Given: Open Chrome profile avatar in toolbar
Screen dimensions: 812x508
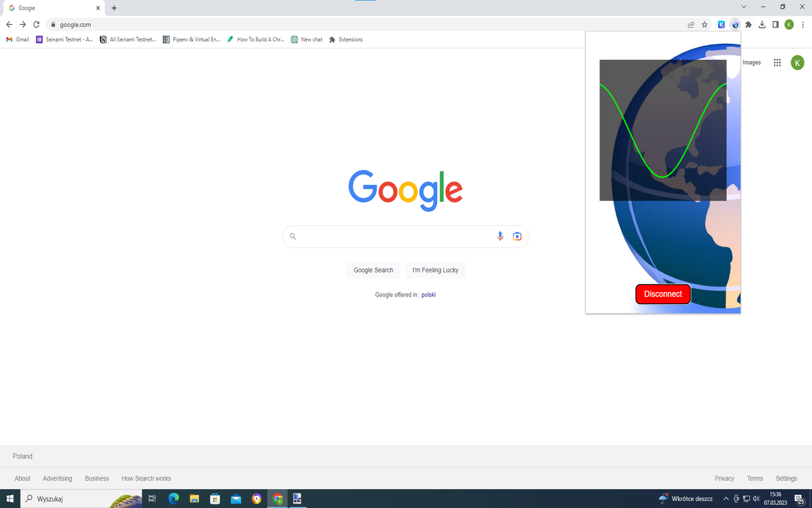Looking at the screenshot, I should point(789,25).
